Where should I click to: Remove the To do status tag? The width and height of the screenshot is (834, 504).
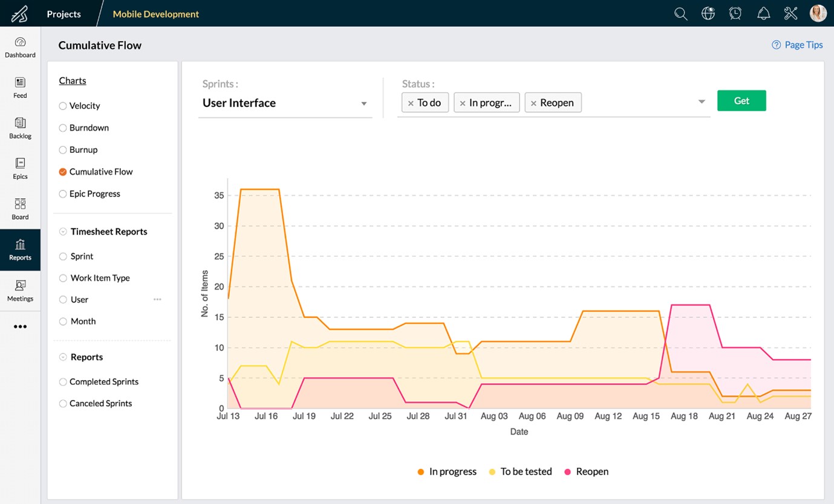(411, 103)
